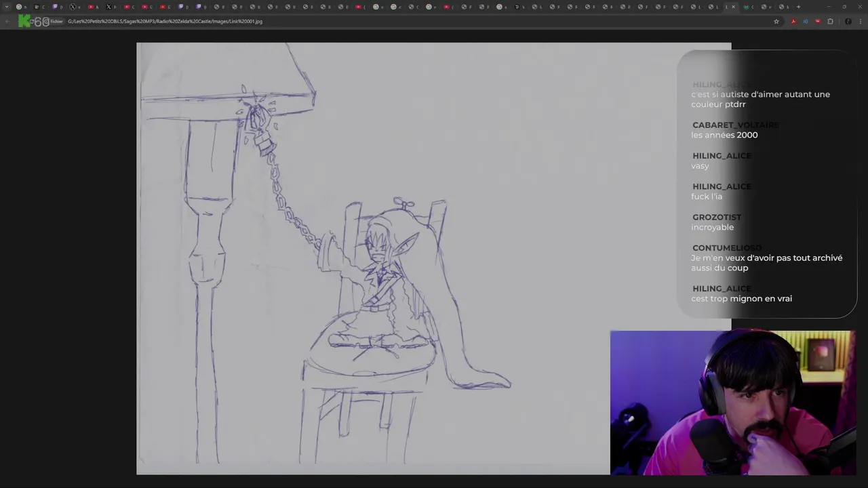The width and height of the screenshot is (868, 488).
Task: Click chat message 'incroyable'
Action: tap(712, 227)
